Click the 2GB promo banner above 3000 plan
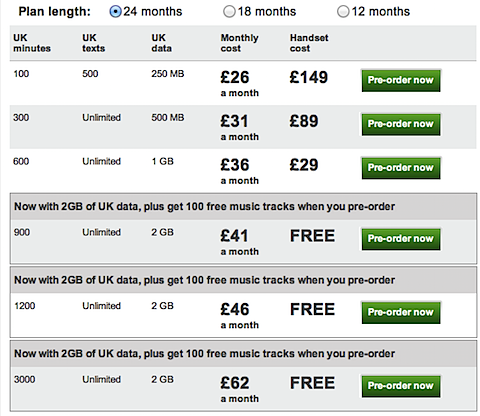Screen dimensions: 480x416 pos(243,354)
